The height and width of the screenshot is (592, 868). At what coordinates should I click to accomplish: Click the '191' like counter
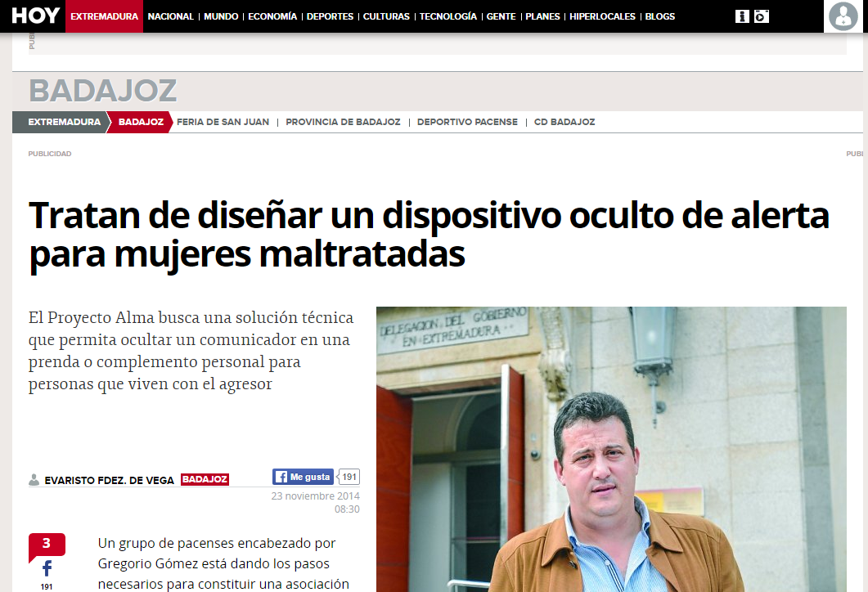click(348, 476)
